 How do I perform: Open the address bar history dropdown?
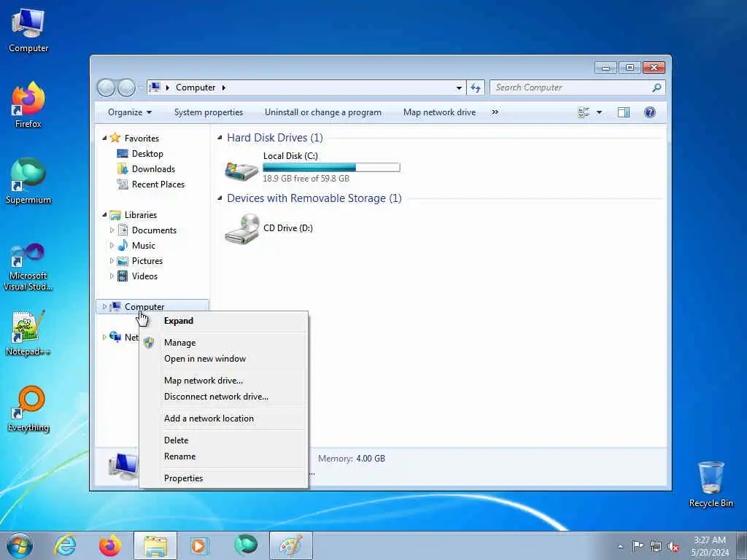click(459, 87)
